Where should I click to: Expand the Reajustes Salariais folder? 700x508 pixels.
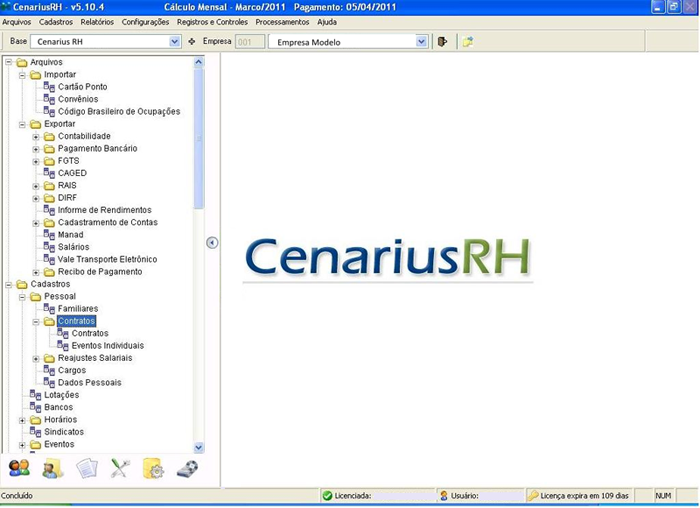pyautogui.click(x=36, y=358)
